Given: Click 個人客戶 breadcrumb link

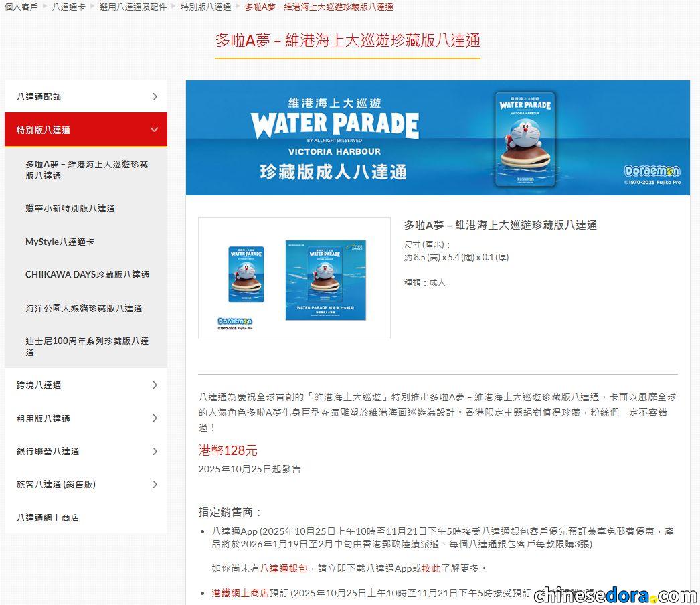Looking at the screenshot, I should [x=21, y=7].
